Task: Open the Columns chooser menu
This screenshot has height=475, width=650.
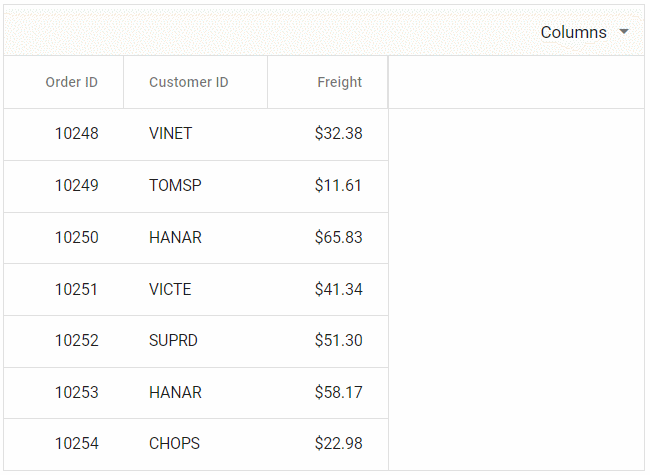Action: click(574, 32)
